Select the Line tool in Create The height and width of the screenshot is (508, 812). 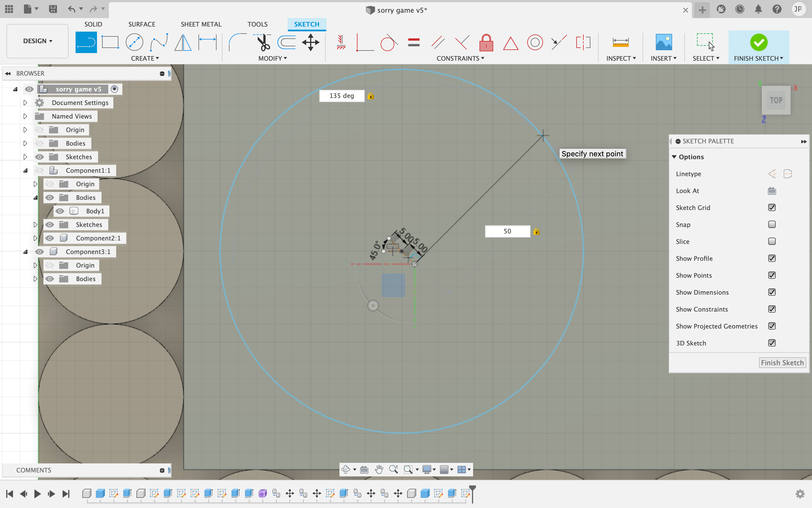click(x=86, y=42)
